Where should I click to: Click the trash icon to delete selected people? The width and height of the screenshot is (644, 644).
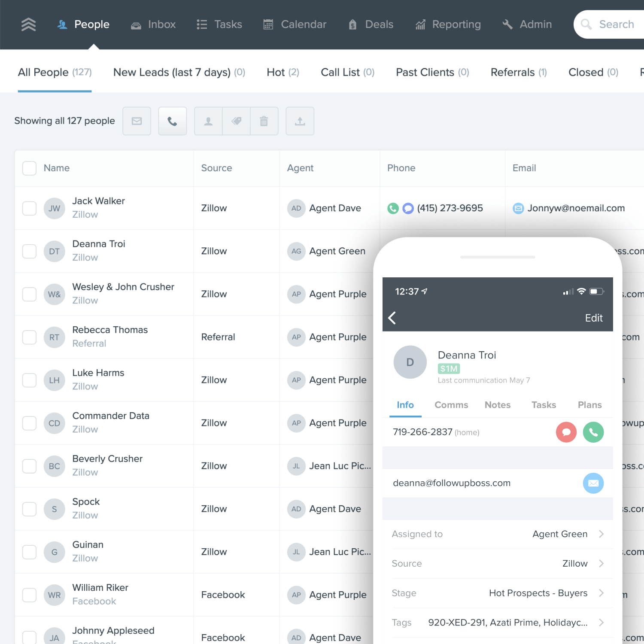264,121
